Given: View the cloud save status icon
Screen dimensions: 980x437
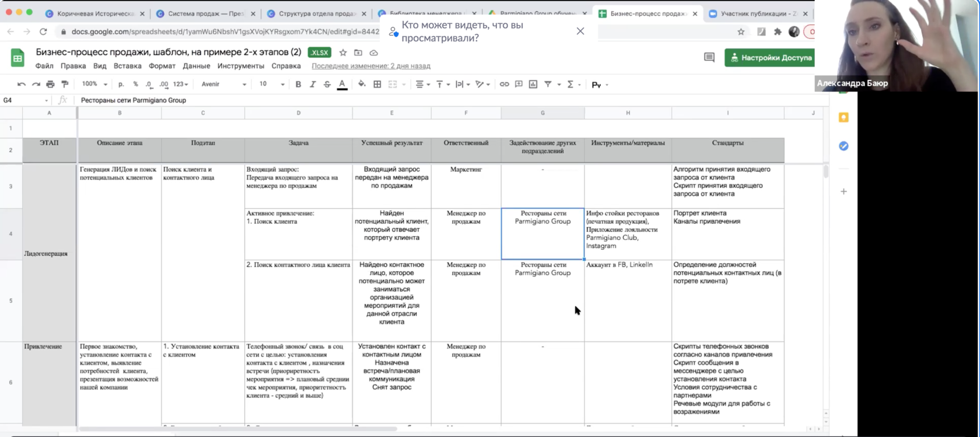Looking at the screenshot, I should click(x=374, y=53).
